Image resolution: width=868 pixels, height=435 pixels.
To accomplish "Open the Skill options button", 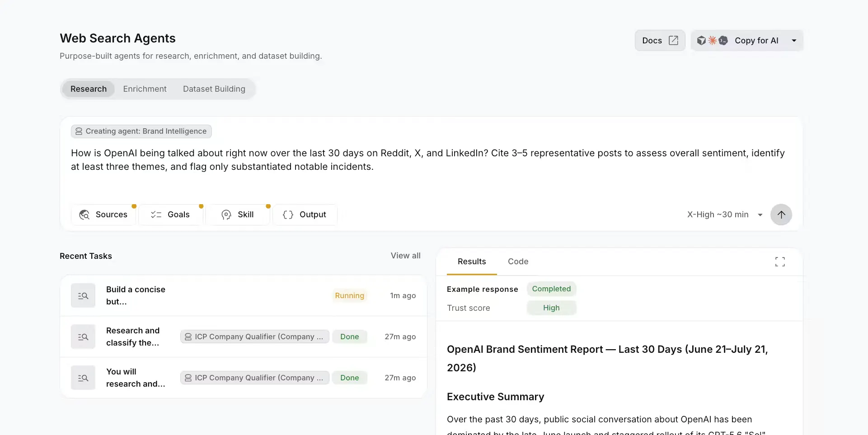I will [x=238, y=215].
